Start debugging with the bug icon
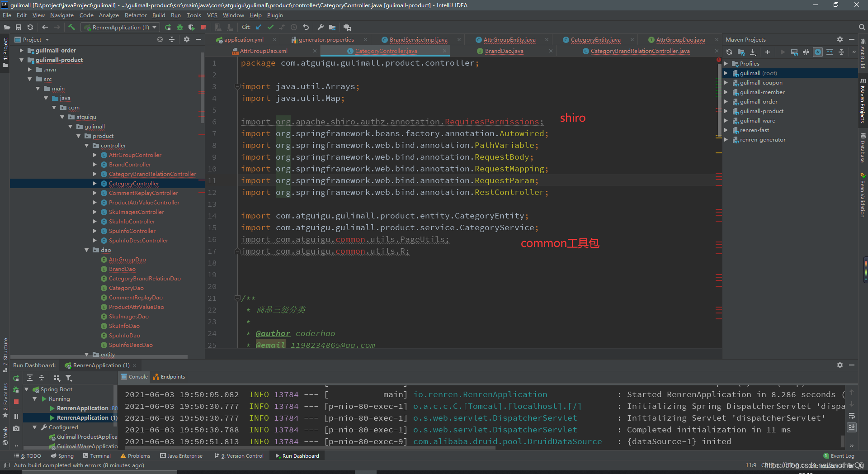Screen dimensions: 868x474 click(180, 27)
